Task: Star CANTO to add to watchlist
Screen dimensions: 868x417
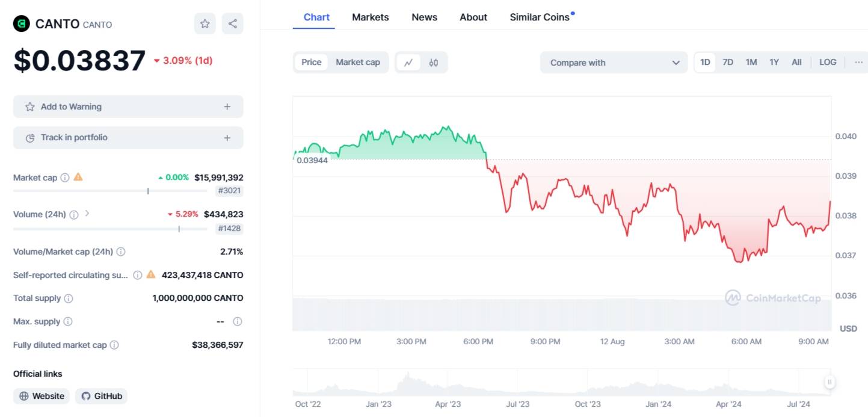Action: pos(205,23)
